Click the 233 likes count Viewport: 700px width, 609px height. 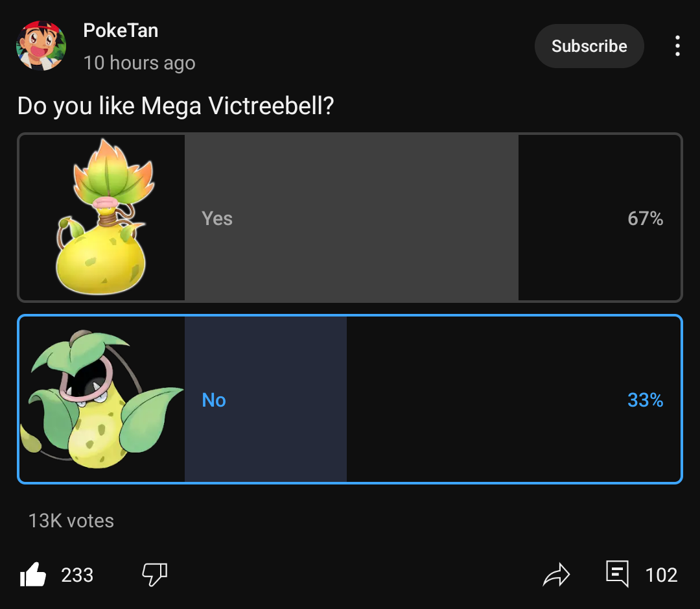click(x=77, y=575)
